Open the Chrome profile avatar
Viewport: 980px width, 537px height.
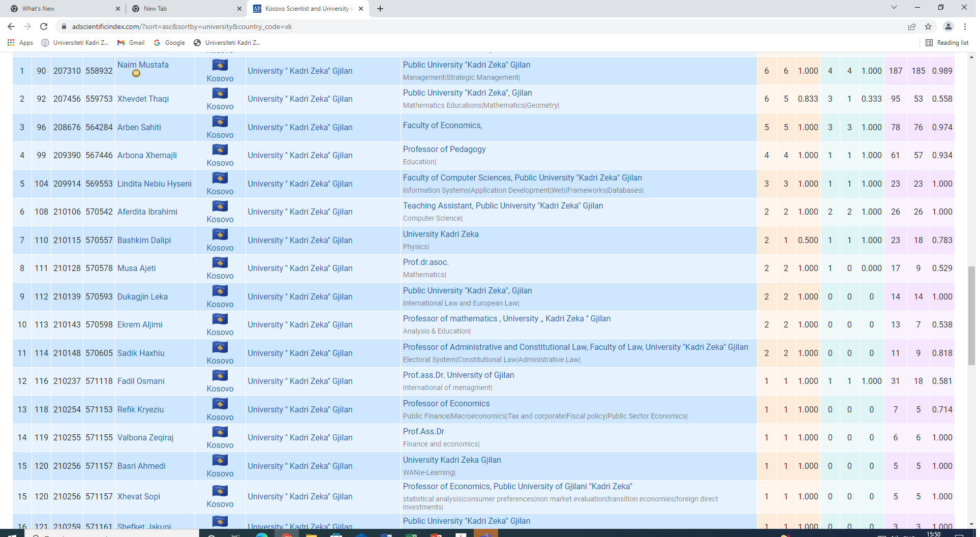[948, 26]
